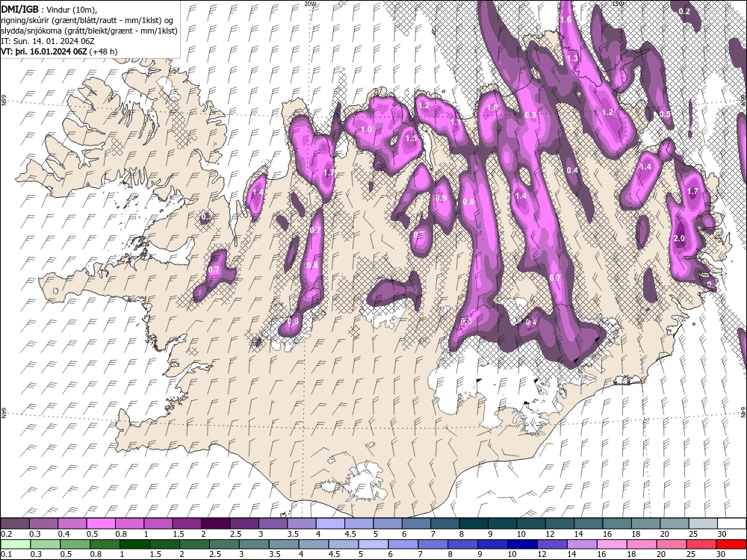Click the lower-row swatch above the 3.5 label
Screen dimensions: 747x560
click(283, 544)
